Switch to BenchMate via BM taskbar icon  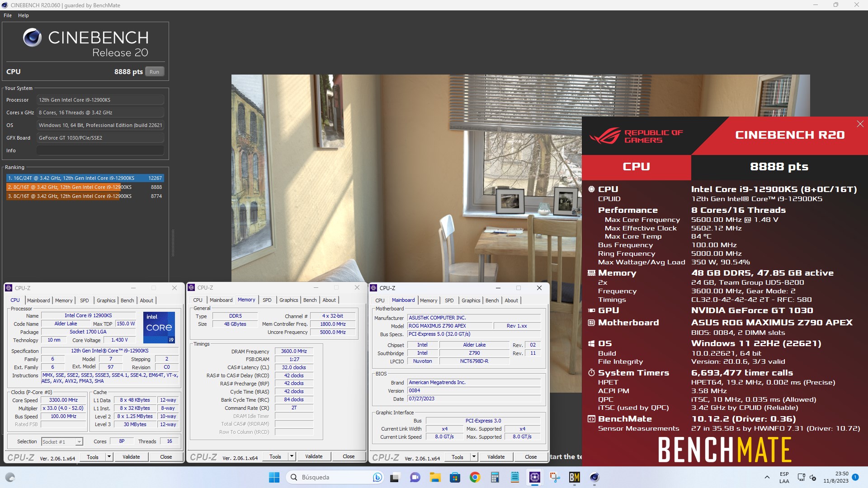tap(575, 477)
